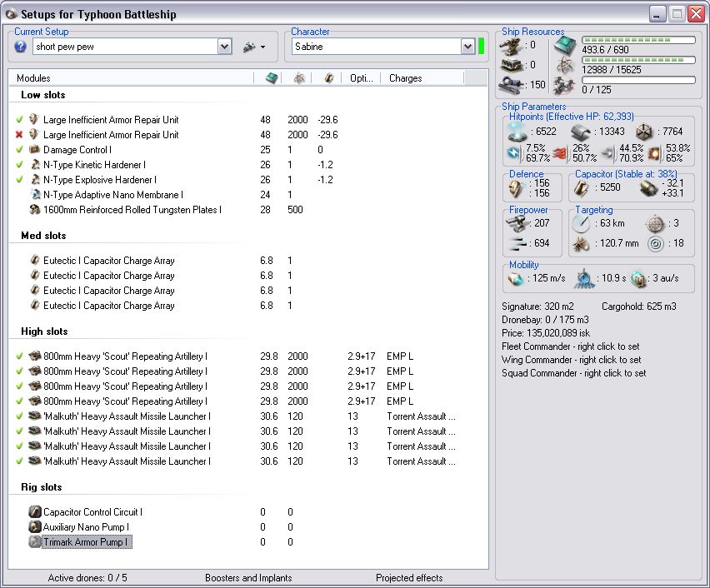The height and width of the screenshot is (588, 710).
Task: Toggle the first Large Inefficient Armor Repair Unit checkmark
Action: [x=19, y=119]
